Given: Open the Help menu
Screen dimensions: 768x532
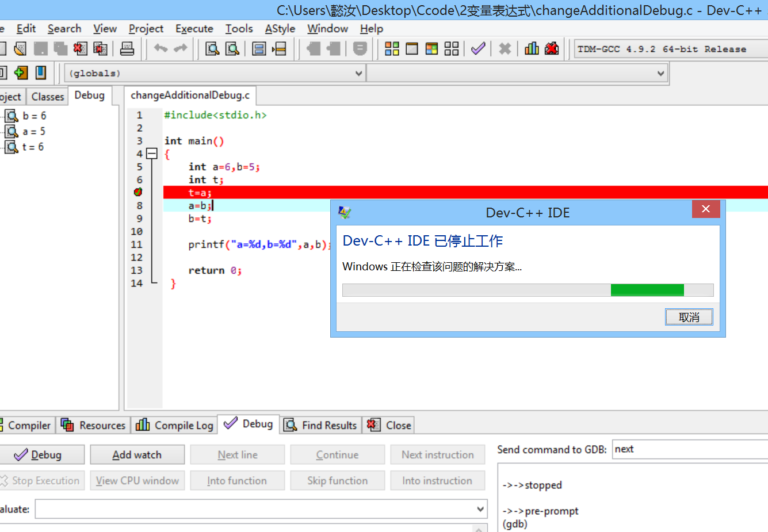Looking at the screenshot, I should (372, 28).
